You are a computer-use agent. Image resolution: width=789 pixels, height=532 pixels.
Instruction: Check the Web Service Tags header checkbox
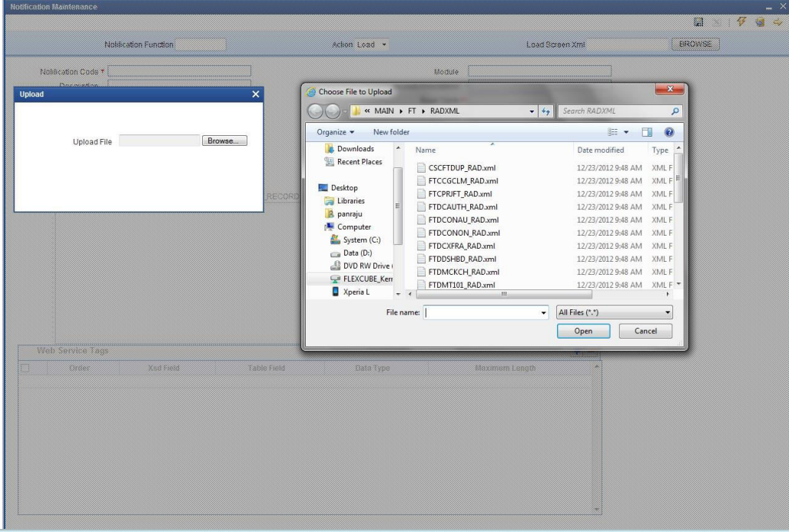(25, 368)
